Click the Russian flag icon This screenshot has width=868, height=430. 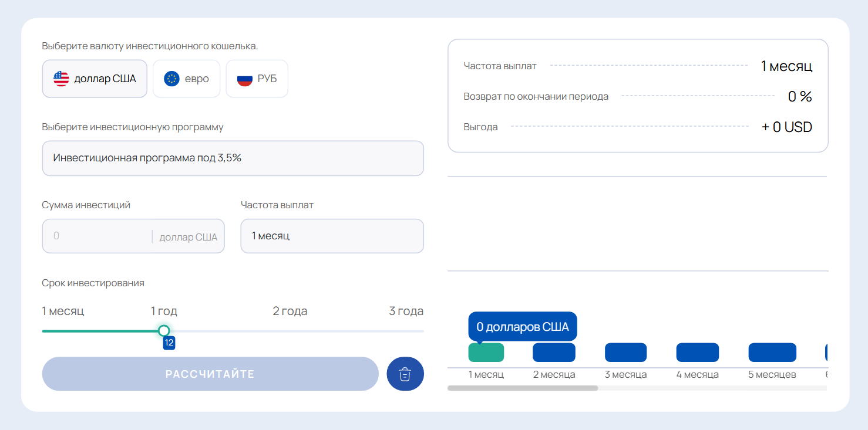click(245, 79)
